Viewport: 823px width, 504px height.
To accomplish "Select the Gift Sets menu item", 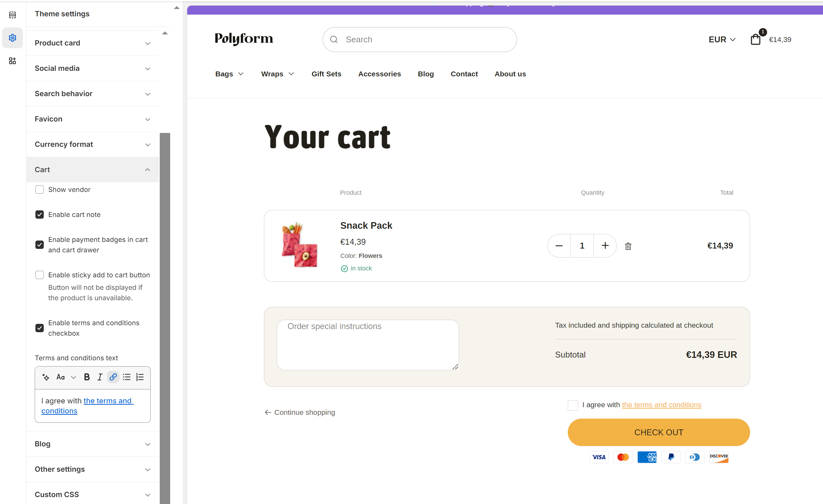I will coord(326,74).
